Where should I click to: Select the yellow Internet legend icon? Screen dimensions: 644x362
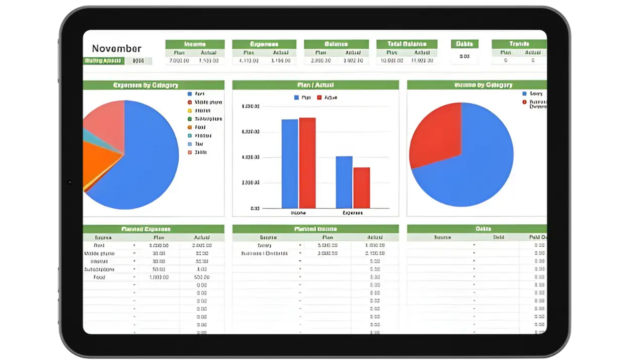click(x=190, y=110)
